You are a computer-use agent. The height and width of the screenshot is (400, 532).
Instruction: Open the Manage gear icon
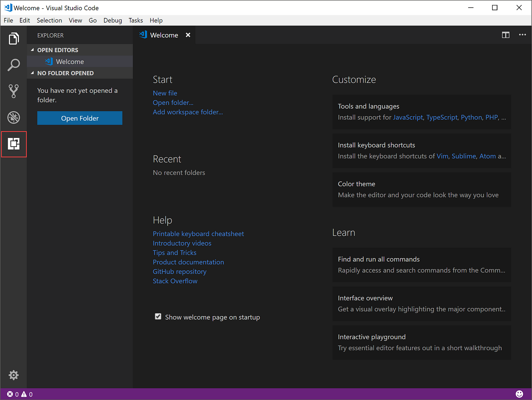(x=14, y=375)
